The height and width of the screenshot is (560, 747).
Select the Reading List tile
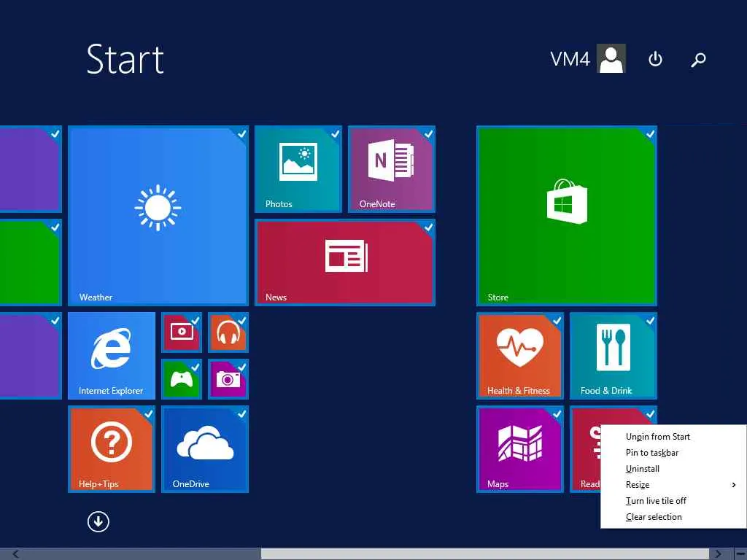tap(586, 449)
